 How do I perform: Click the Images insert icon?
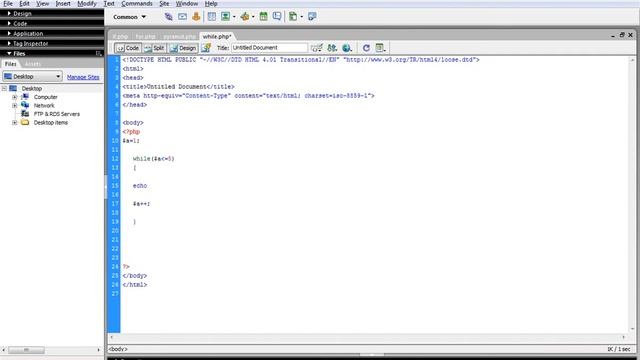(x=225, y=17)
